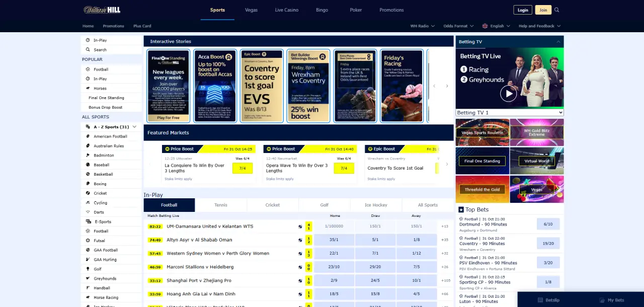Click the Login button
The height and width of the screenshot is (307, 644).
523,10
